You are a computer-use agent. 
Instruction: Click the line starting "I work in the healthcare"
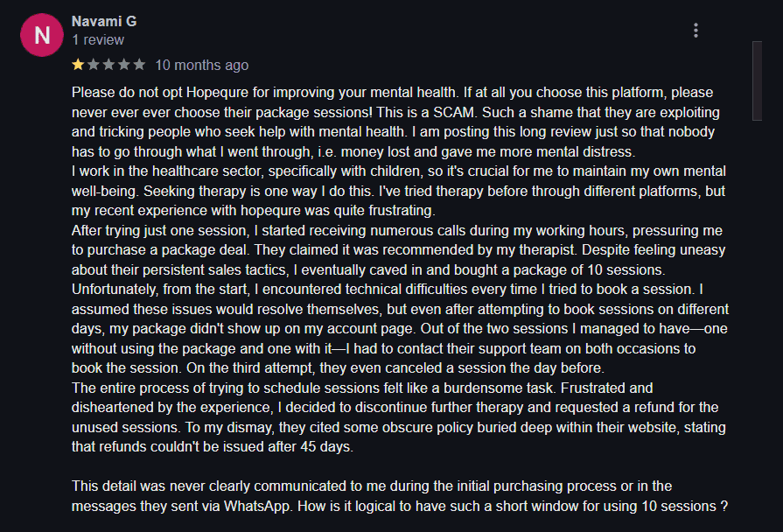click(398, 171)
